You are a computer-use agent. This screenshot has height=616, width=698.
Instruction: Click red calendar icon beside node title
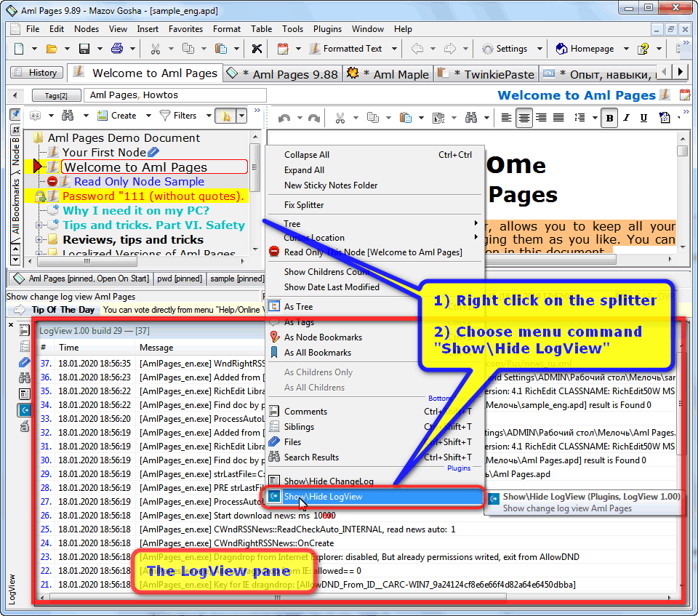tap(685, 95)
